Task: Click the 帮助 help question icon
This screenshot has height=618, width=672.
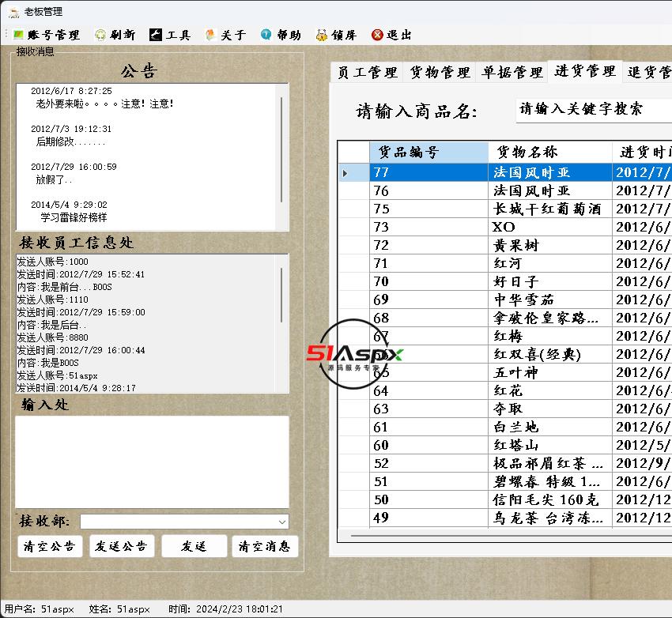Action: (266, 35)
